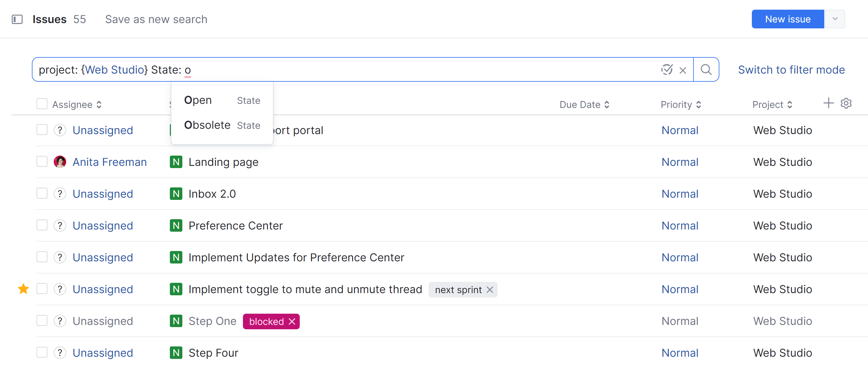Sort by Assignee column
Image resolution: width=868 pixels, height=367 pixels.
pos(77,105)
